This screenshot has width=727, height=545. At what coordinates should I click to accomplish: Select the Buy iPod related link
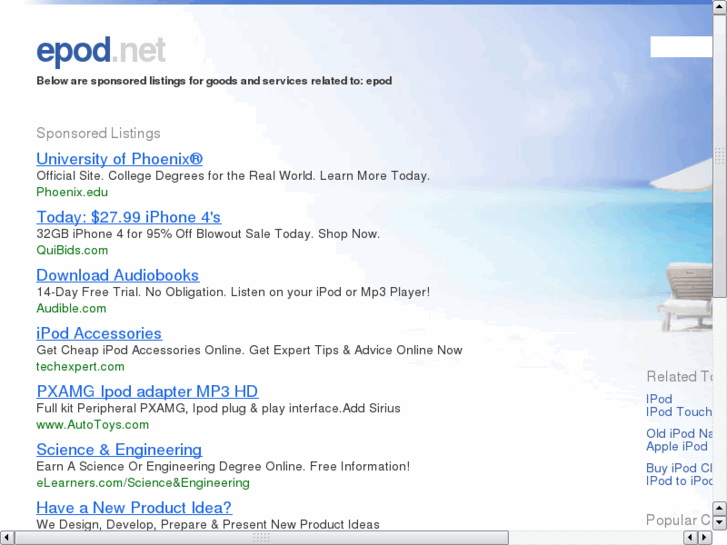tap(679, 468)
